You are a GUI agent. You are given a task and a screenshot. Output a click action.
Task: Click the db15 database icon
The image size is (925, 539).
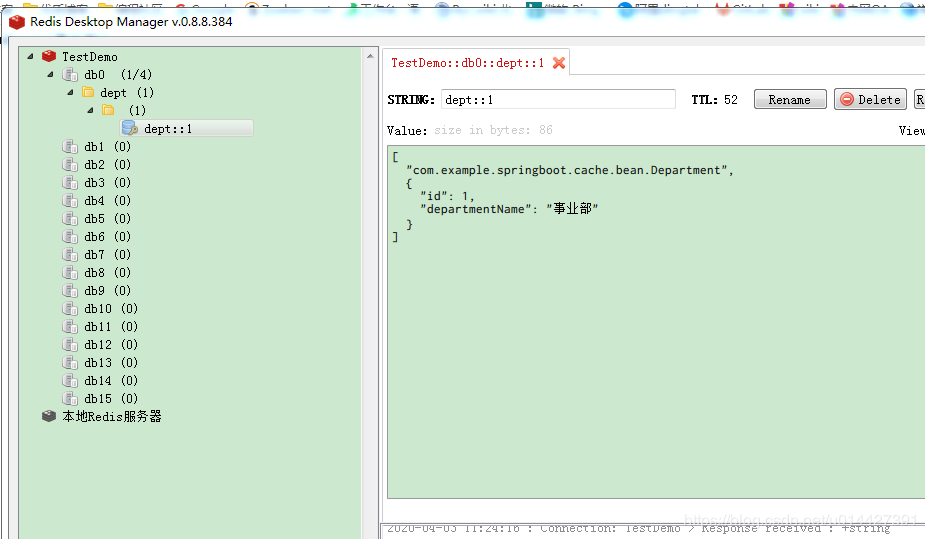[x=70, y=399]
